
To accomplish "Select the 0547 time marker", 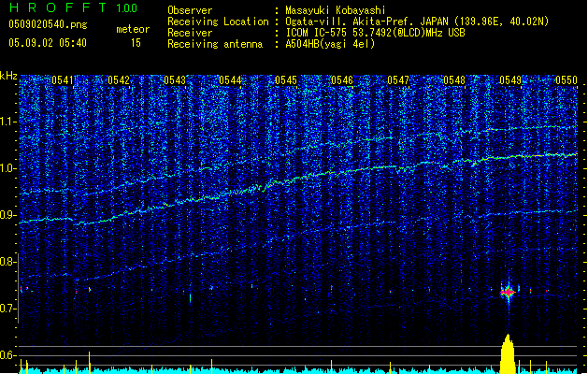I will point(398,80).
